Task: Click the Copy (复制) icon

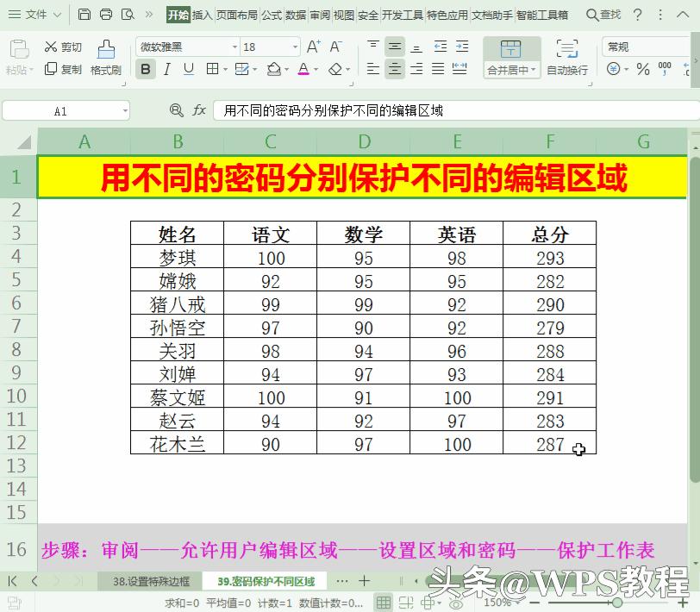Action: 51,69
